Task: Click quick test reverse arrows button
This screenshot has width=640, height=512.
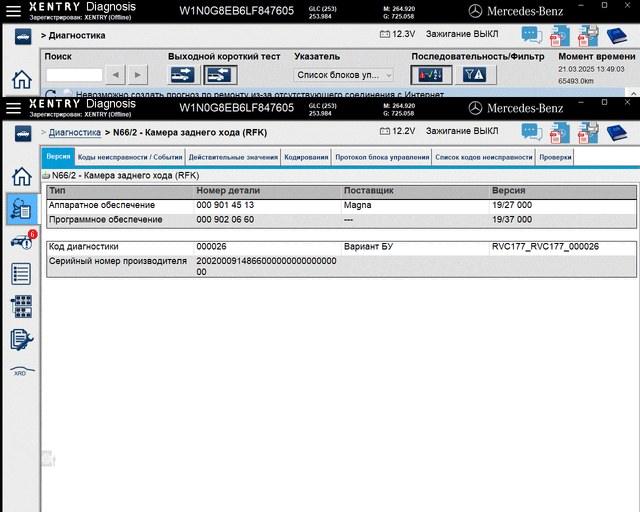Action: [x=220, y=75]
